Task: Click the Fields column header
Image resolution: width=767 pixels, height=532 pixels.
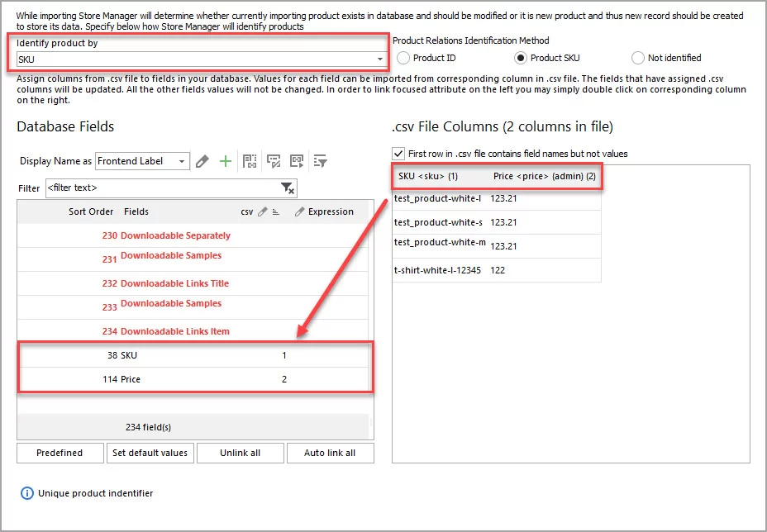Action: (x=136, y=211)
